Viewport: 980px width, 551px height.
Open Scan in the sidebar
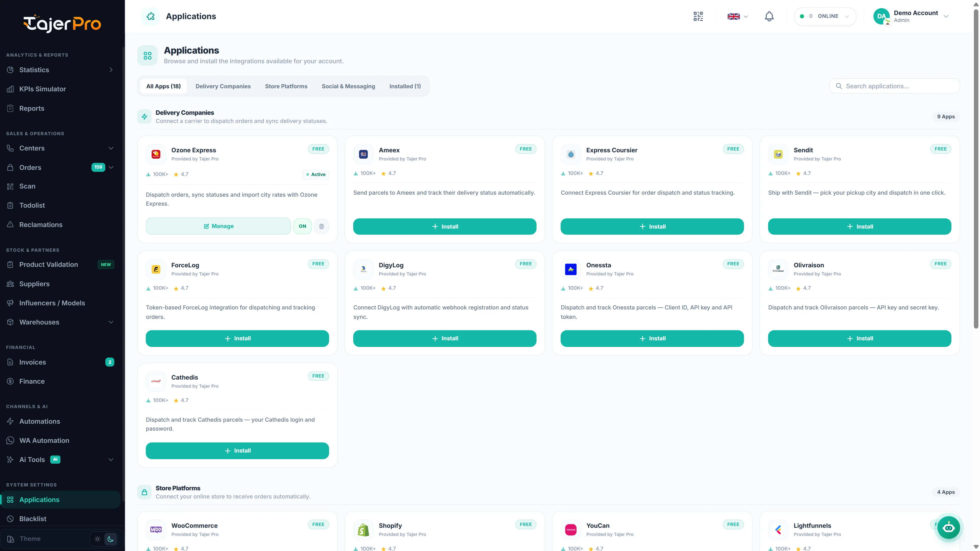[60, 186]
